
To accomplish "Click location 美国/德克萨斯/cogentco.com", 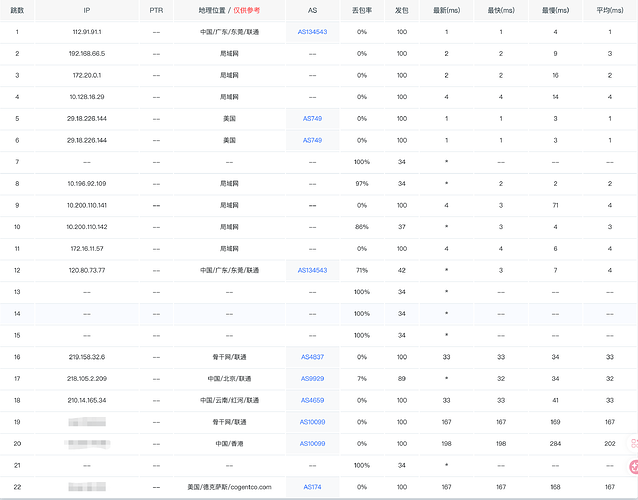I will (229, 487).
